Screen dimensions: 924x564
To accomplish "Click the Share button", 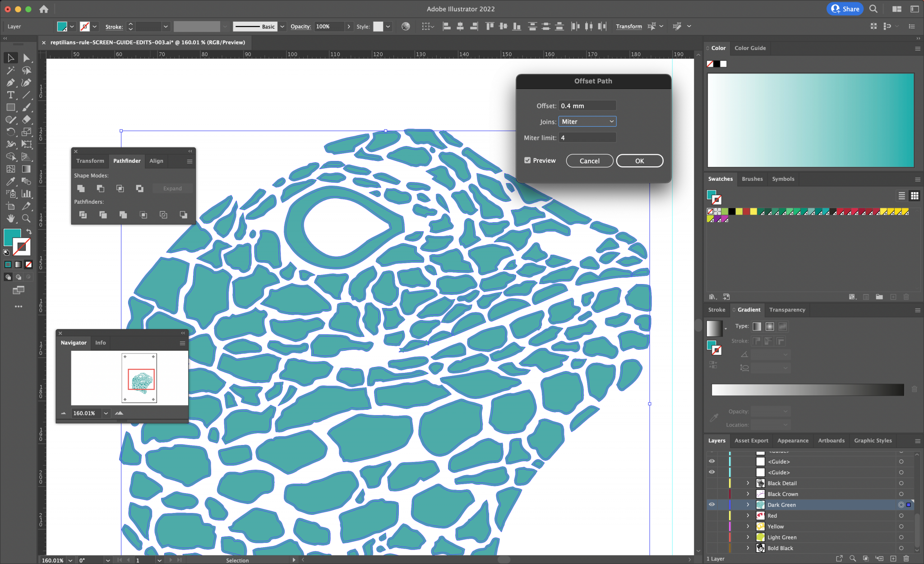I will [x=845, y=9].
